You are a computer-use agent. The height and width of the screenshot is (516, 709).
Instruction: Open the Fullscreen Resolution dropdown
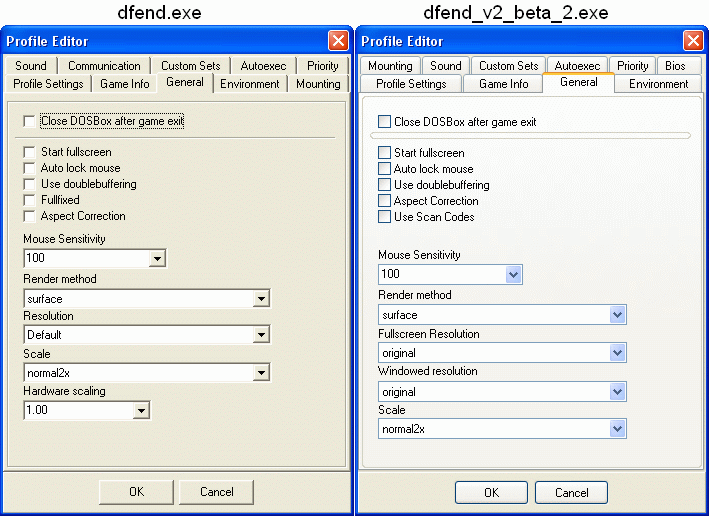617,353
